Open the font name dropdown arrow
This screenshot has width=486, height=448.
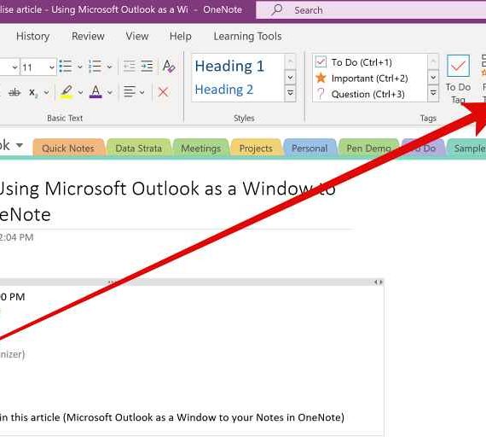(x=14, y=67)
